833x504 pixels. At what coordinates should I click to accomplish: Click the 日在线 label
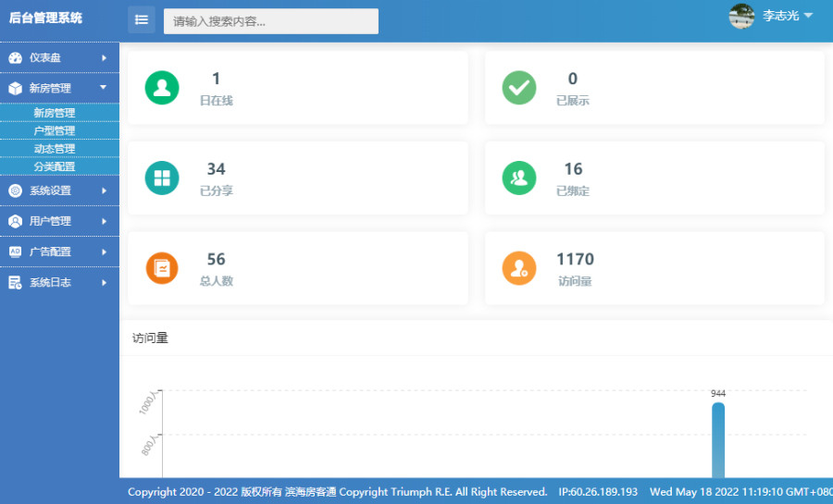[x=217, y=101]
